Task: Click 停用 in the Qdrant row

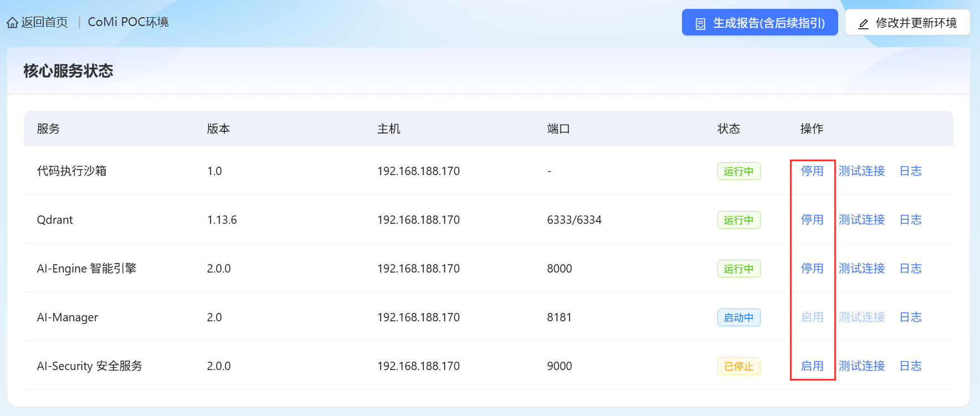Action: [x=812, y=219]
